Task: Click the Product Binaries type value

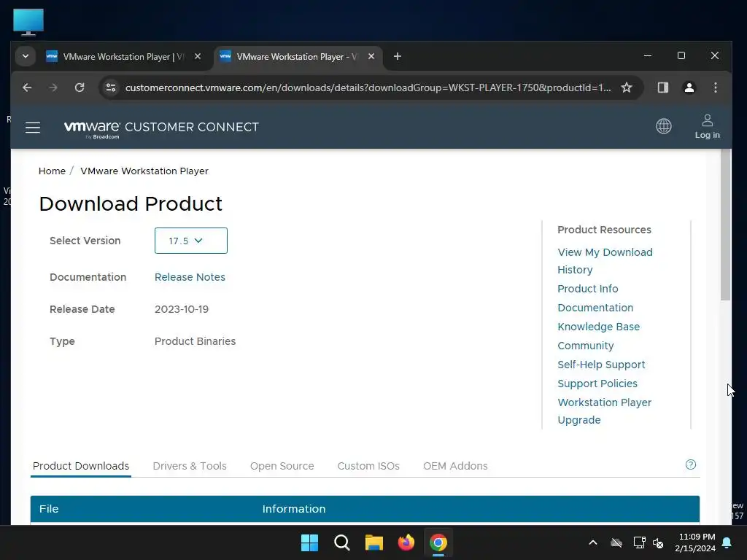Action: (195, 341)
